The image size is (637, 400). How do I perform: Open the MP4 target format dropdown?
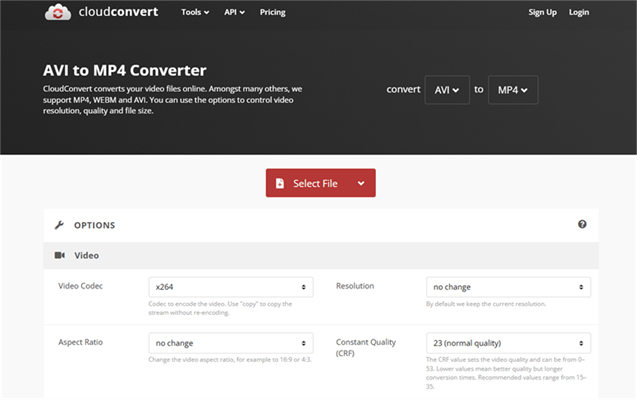tap(513, 90)
